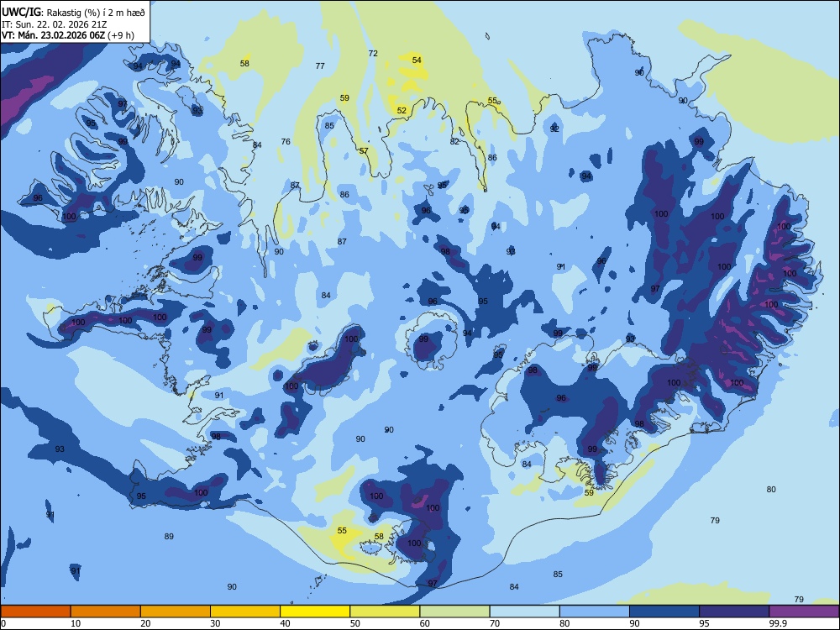This screenshot has width=840, height=630.
Task: Pick the 40–50 bright yellow legend swatch
Action: [x=315, y=612]
